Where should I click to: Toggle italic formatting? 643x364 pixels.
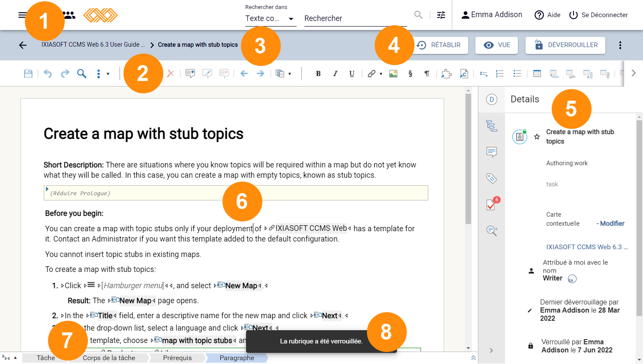click(335, 74)
